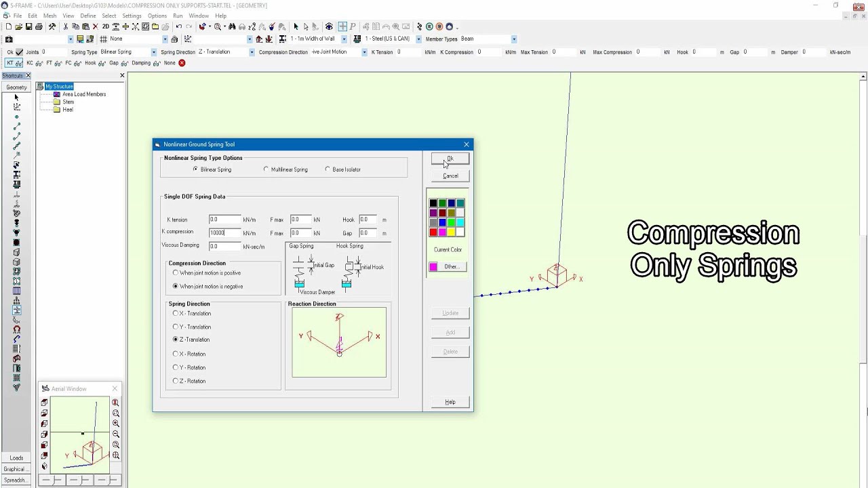Click the camera snapshot icon
Image resolution: width=868 pixels, height=488 pixels.
(8, 39)
